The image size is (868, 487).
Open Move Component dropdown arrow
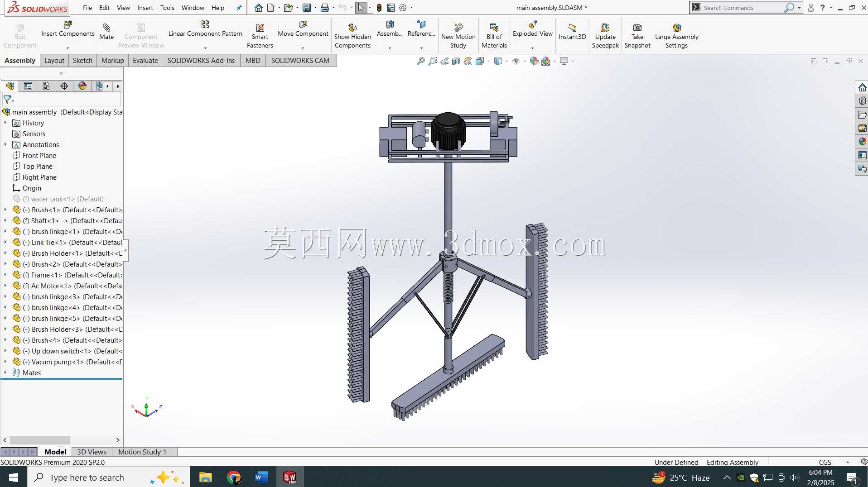click(x=303, y=48)
